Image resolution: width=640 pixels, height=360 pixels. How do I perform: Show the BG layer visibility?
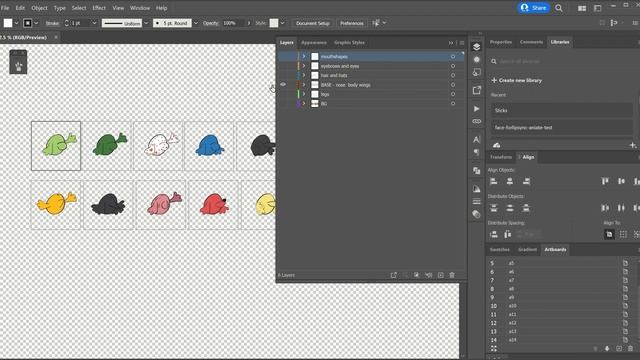283,103
